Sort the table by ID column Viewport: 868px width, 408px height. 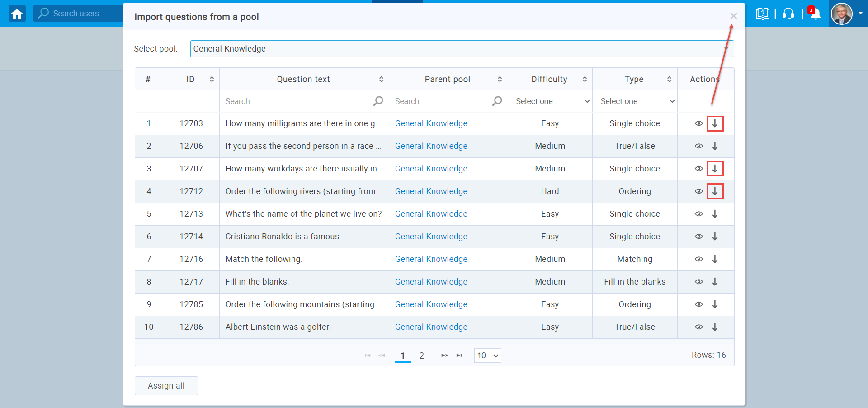point(212,79)
